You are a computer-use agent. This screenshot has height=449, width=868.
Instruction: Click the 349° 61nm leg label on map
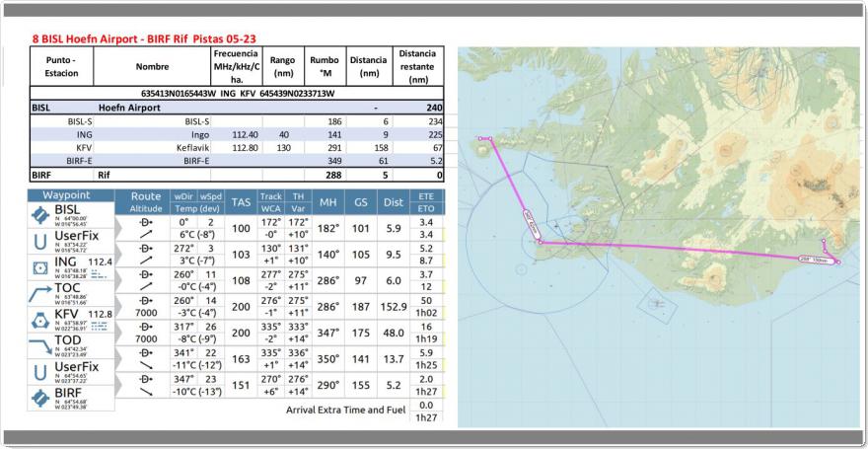[x=532, y=224]
